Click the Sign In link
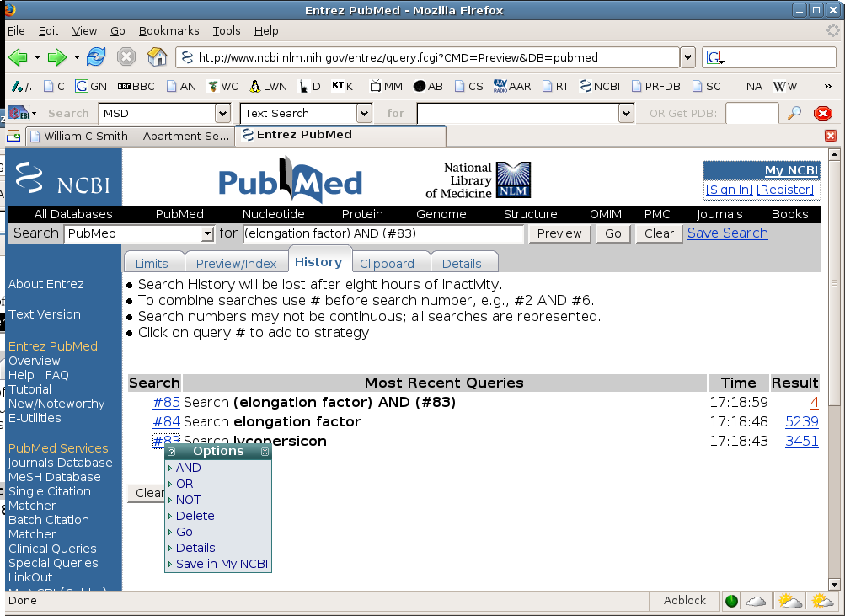Screen dimensions: 845x616 (729, 190)
